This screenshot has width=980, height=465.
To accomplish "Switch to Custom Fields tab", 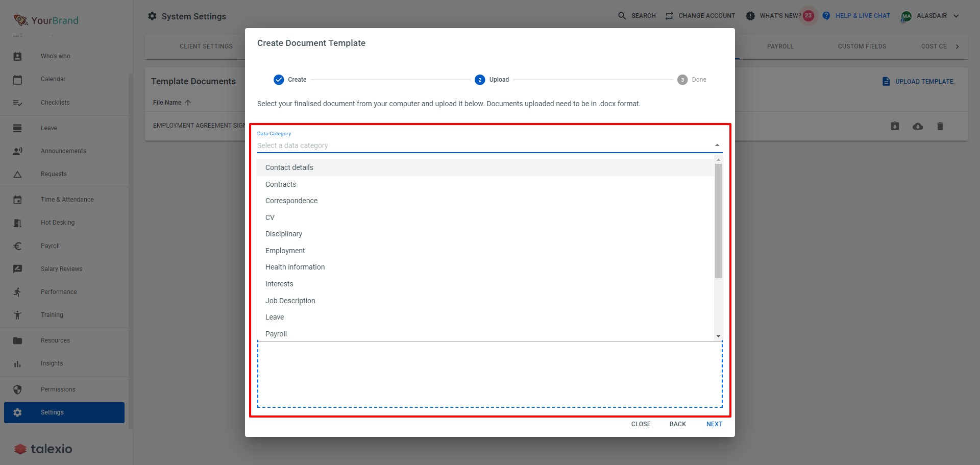I will 862,46.
